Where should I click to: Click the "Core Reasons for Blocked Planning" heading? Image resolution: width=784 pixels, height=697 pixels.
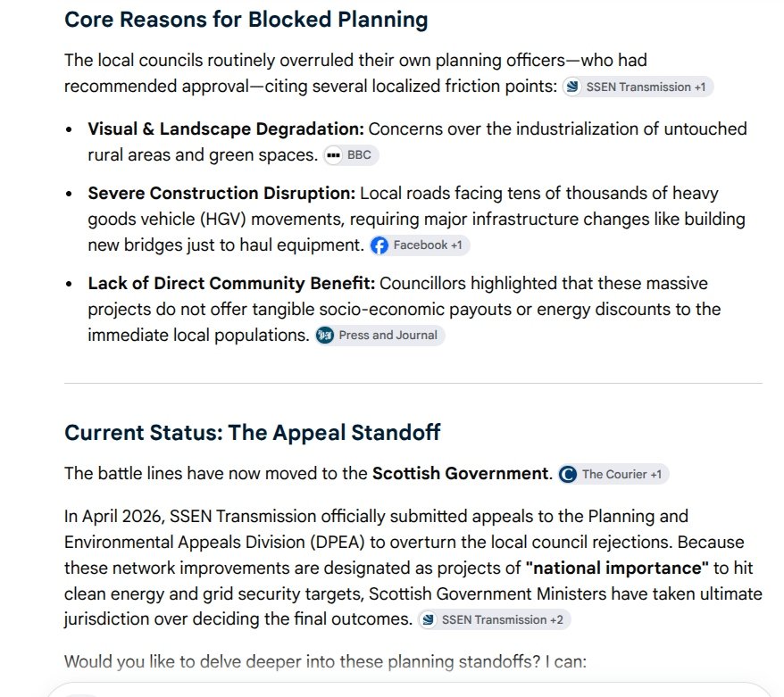tap(246, 20)
